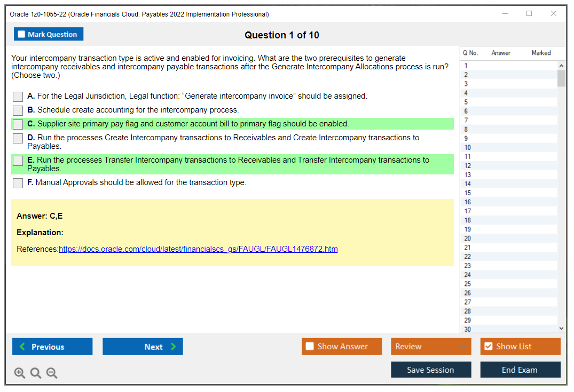Click the zoom out magnifier icon

point(52,373)
